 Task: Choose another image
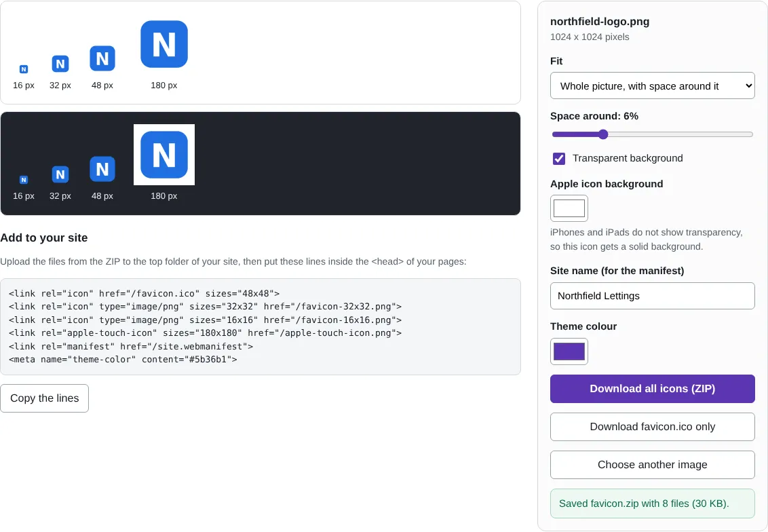653,464
